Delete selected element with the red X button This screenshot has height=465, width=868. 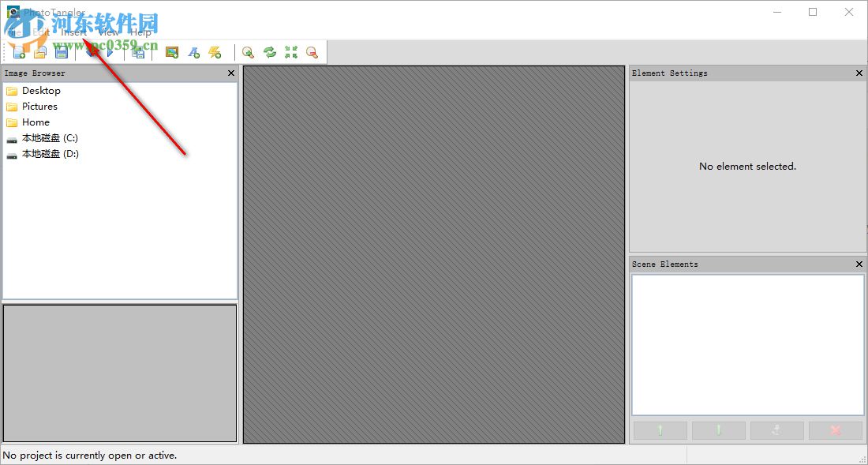pyautogui.click(x=836, y=430)
